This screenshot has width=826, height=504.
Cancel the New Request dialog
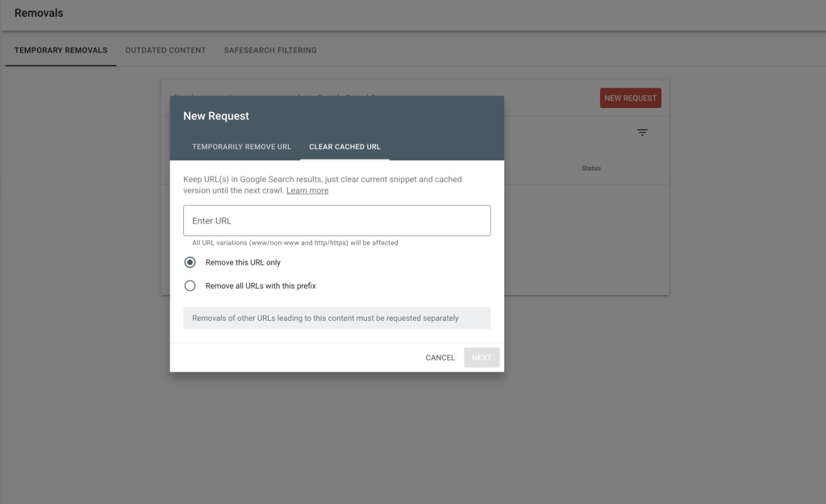[x=440, y=357]
